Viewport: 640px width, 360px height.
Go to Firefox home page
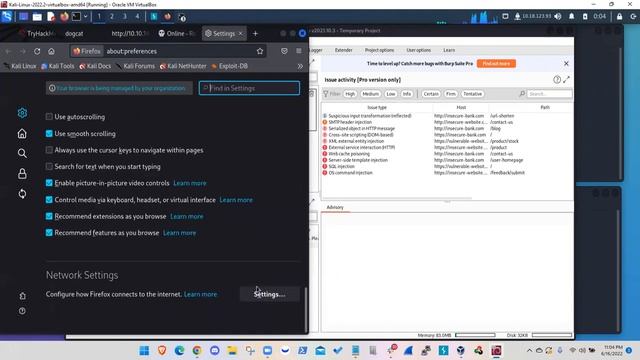pyautogui.click(x=51, y=51)
